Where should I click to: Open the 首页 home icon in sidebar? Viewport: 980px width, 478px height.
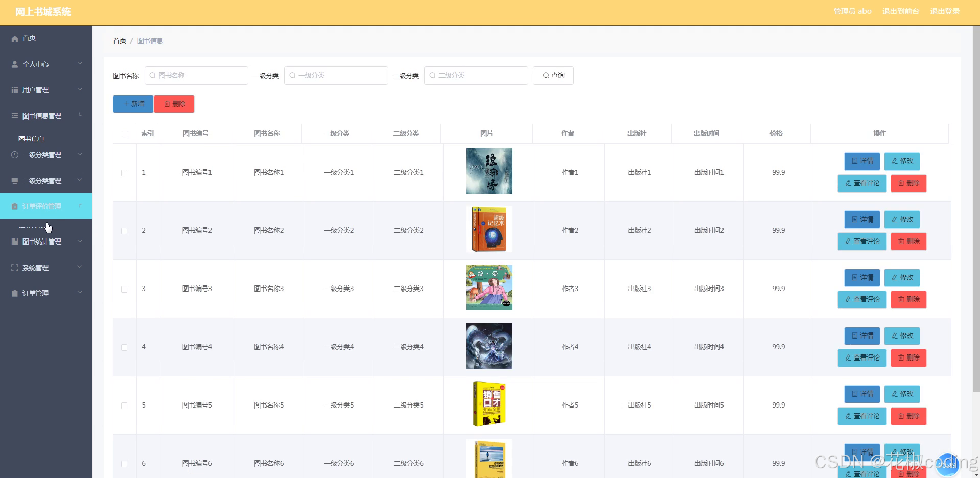pyautogui.click(x=14, y=38)
